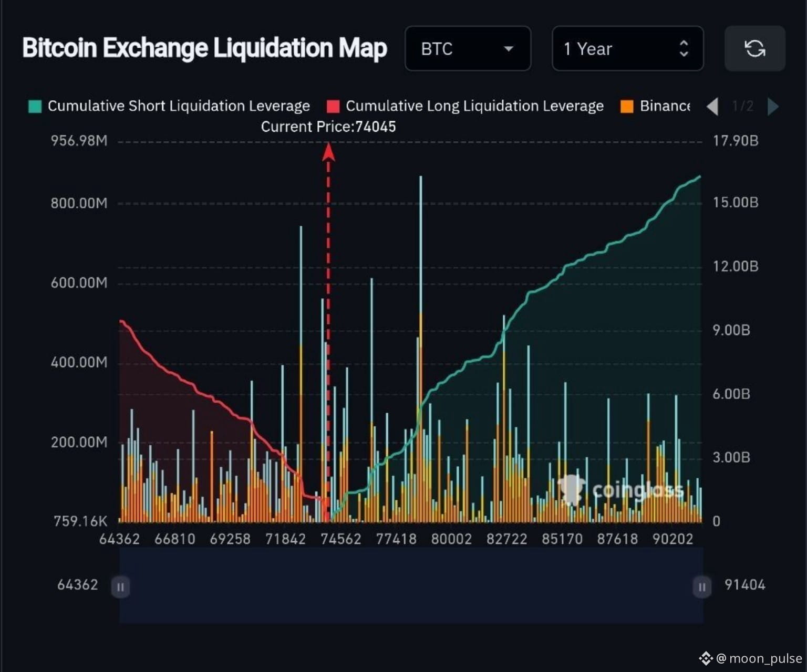Image resolution: width=807 pixels, height=672 pixels.
Task: Click the 71842 x-axis price label
Action: coord(285,539)
